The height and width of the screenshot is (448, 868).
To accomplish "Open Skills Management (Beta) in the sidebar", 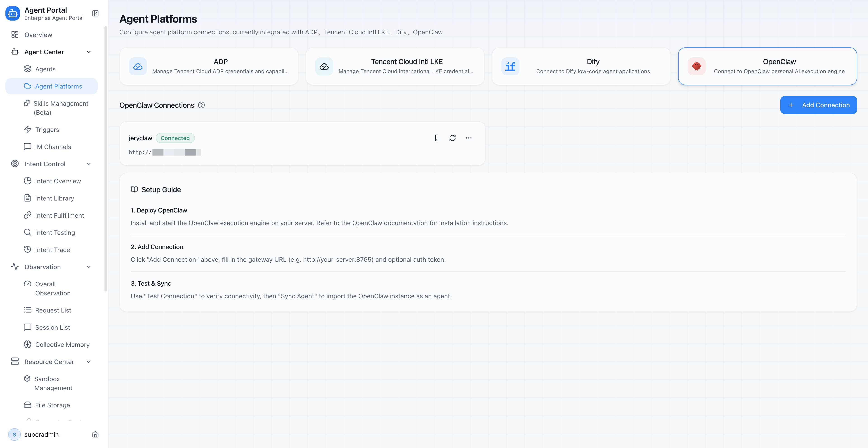I will tap(61, 108).
